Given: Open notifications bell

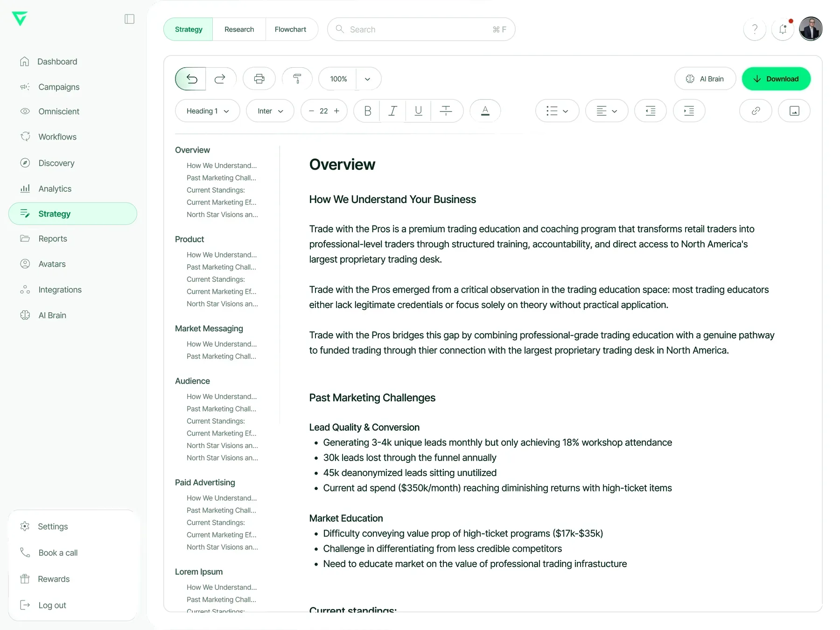Looking at the screenshot, I should (783, 29).
